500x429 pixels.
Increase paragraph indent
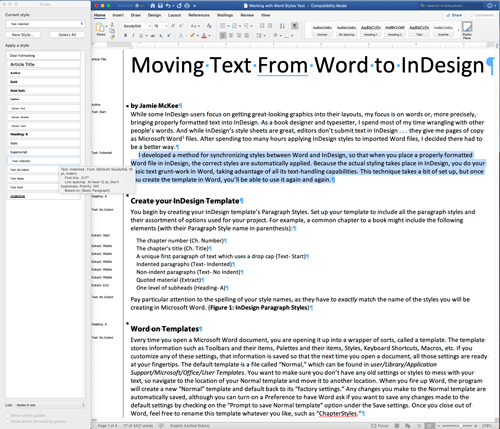pos(270,26)
